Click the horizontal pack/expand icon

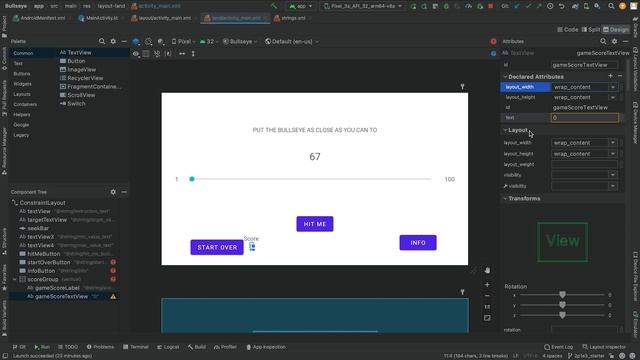point(182,53)
